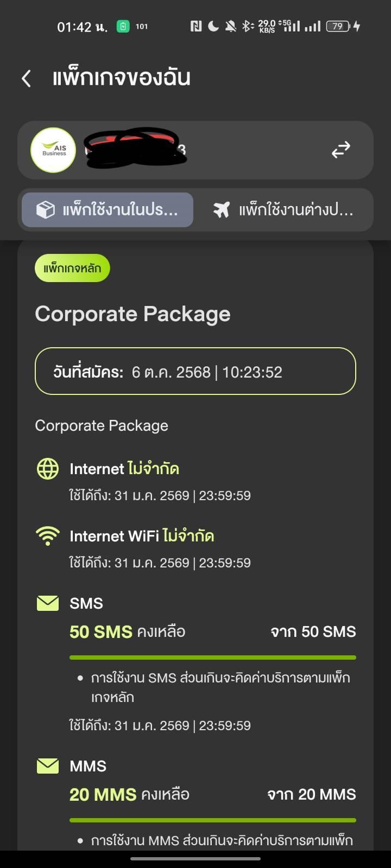Tap the battery indicator in status bar
This screenshot has width=391, height=868.
[338, 26]
